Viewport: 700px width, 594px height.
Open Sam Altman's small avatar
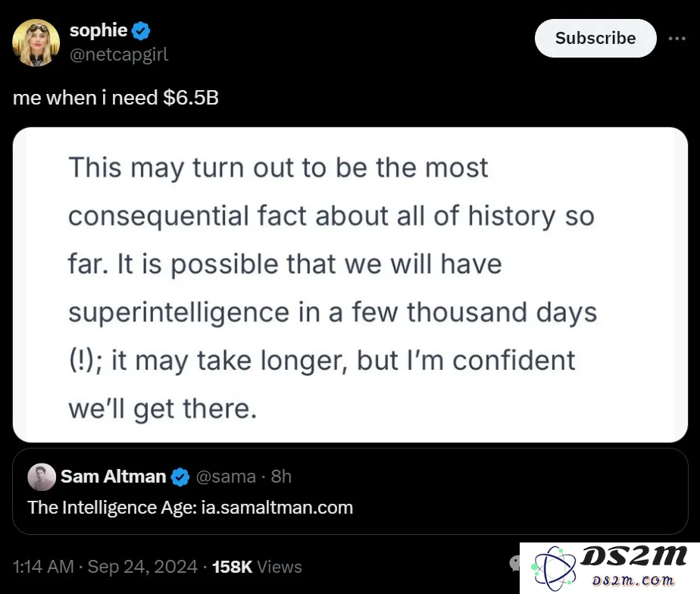[42, 477]
